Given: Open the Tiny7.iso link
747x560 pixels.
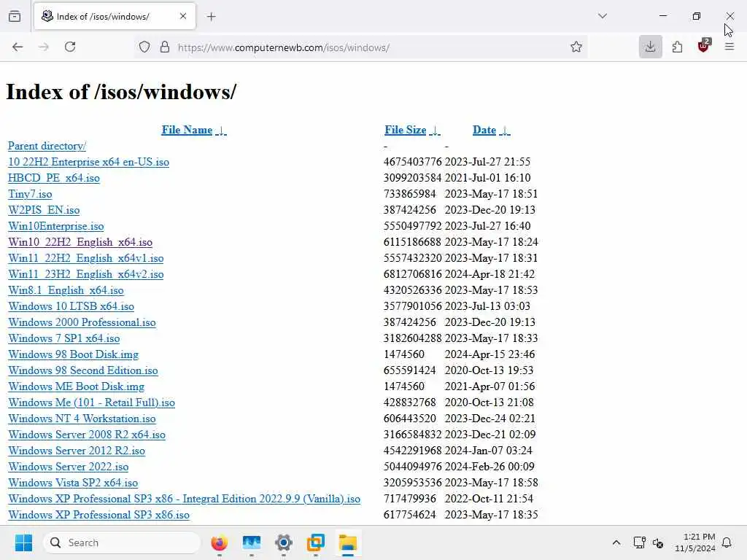Looking at the screenshot, I should (x=30, y=194).
